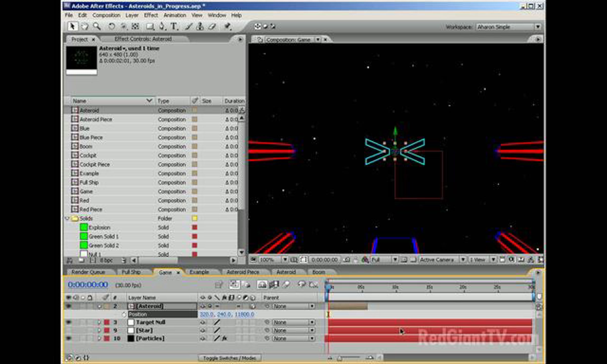Image resolution: width=607 pixels, height=364 pixels.
Task: Open the Animation menu
Action: tap(175, 15)
